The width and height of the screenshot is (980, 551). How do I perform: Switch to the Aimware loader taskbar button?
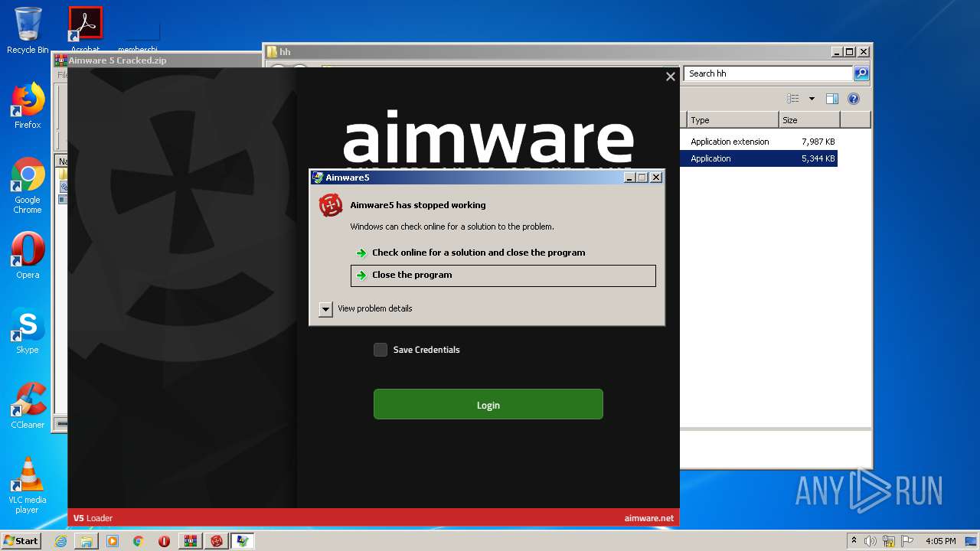(x=217, y=541)
